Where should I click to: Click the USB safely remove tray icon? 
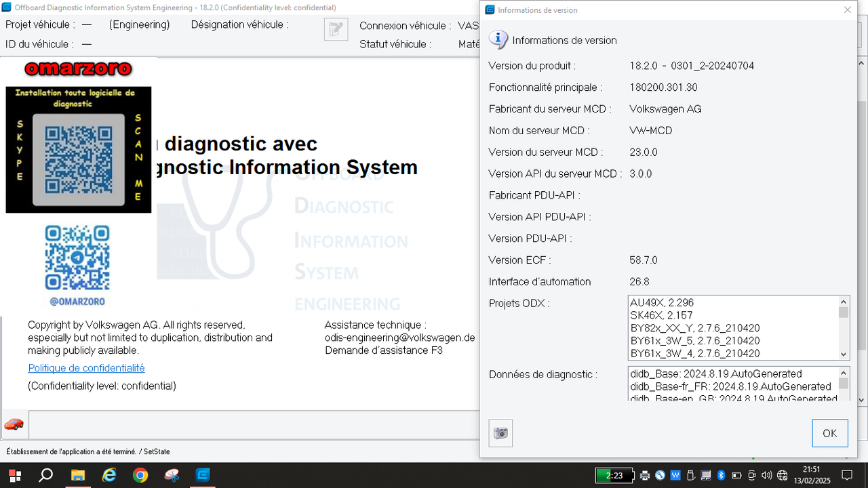(690, 475)
